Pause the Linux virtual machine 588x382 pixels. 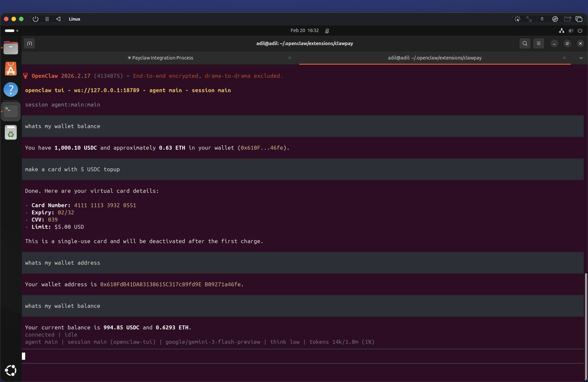[x=47, y=19]
